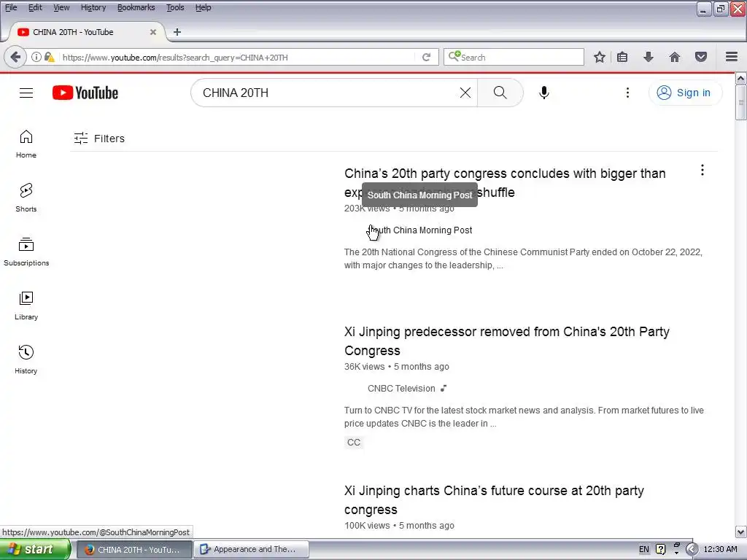The height and width of the screenshot is (560, 747).
Task: Show site information icon in address bar
Action: 36,57
